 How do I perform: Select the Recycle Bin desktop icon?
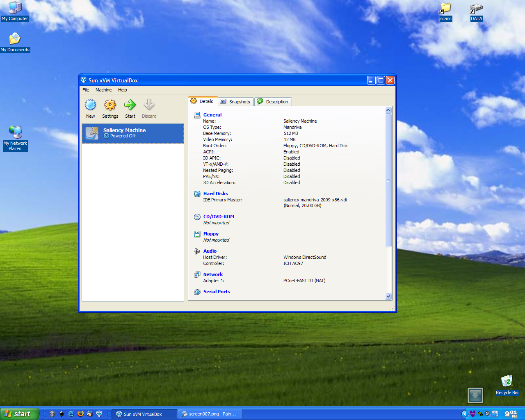click(x=507, y=385)
